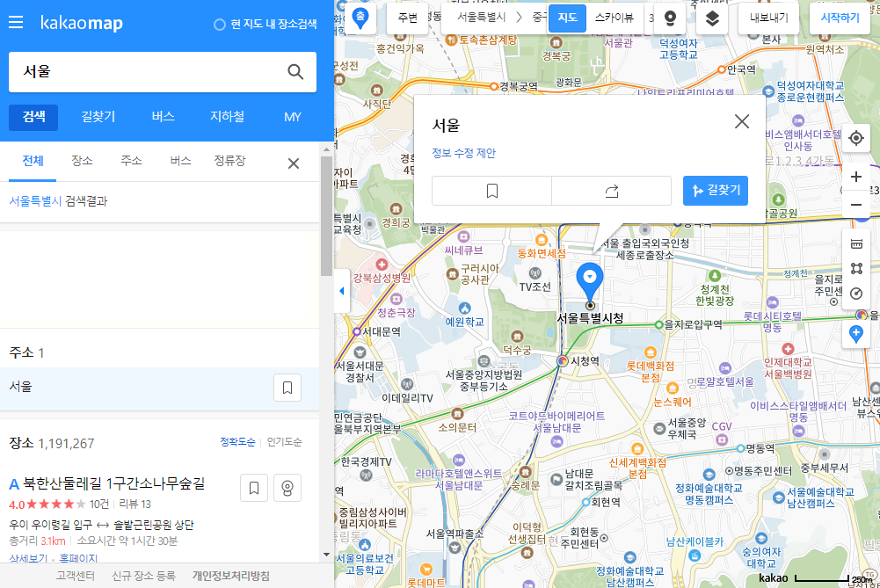Click the add-place pin icon
880x588 pixels.
pyautogui.click(x=856, y=334)
